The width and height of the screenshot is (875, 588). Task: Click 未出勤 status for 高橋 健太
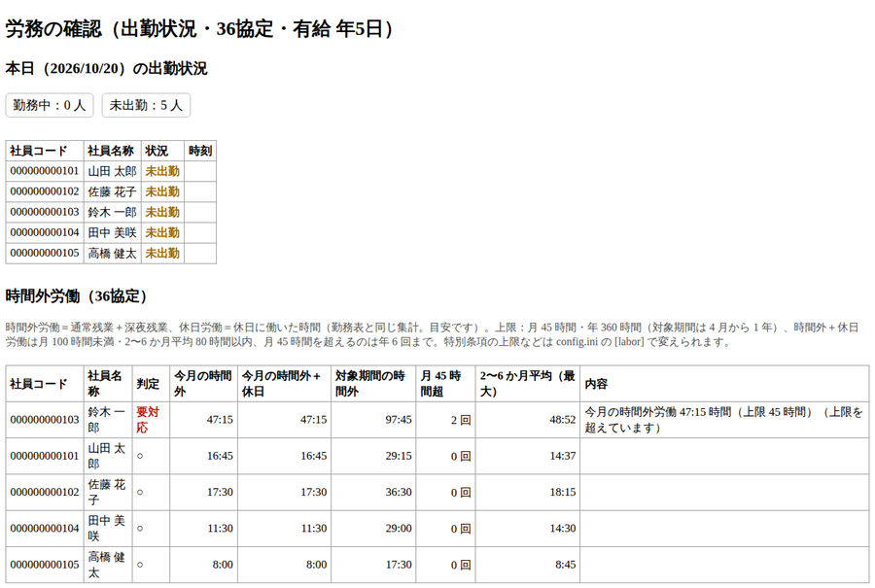162,254
